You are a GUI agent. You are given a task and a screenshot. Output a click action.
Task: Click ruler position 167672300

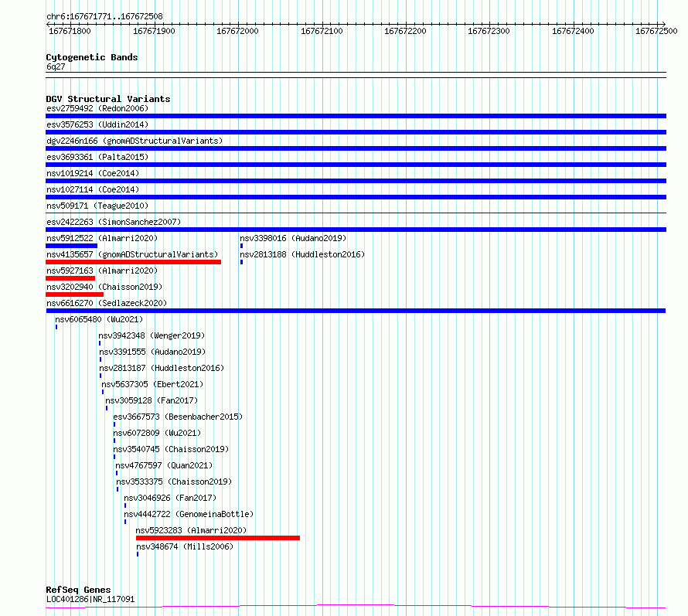click(489, 31)
